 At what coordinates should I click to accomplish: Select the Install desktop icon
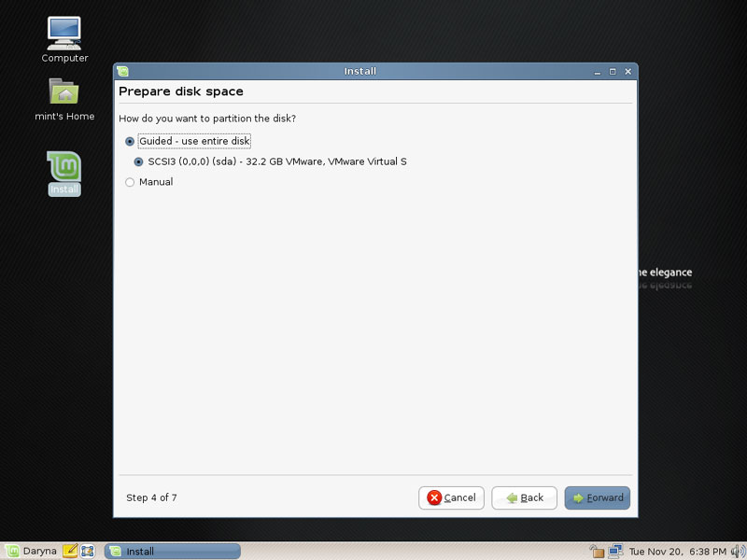pos(64,174)
